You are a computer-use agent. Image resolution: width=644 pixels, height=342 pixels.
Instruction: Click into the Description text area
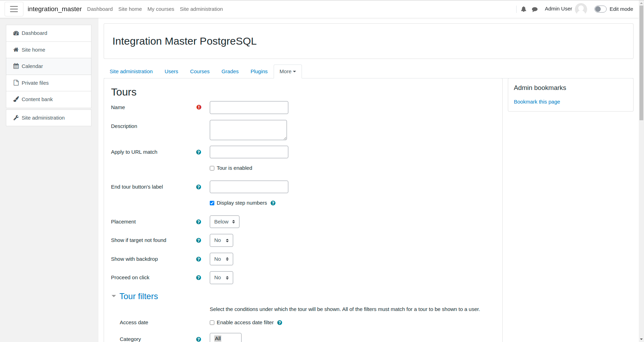tap(248, 130)
